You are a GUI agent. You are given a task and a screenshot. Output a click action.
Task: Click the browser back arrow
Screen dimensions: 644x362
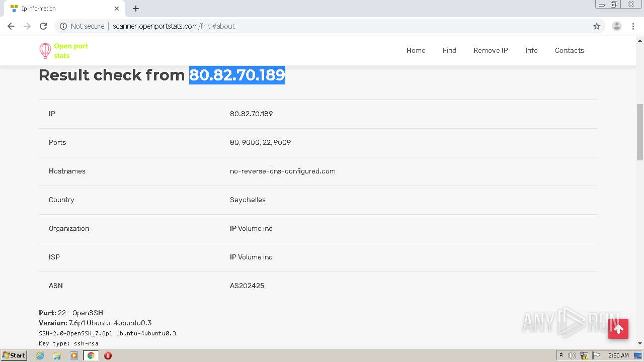click(x=11, y=26)
